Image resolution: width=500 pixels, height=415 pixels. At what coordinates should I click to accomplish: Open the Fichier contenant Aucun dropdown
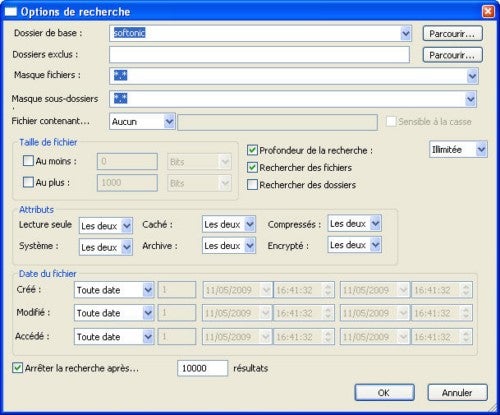169,121
